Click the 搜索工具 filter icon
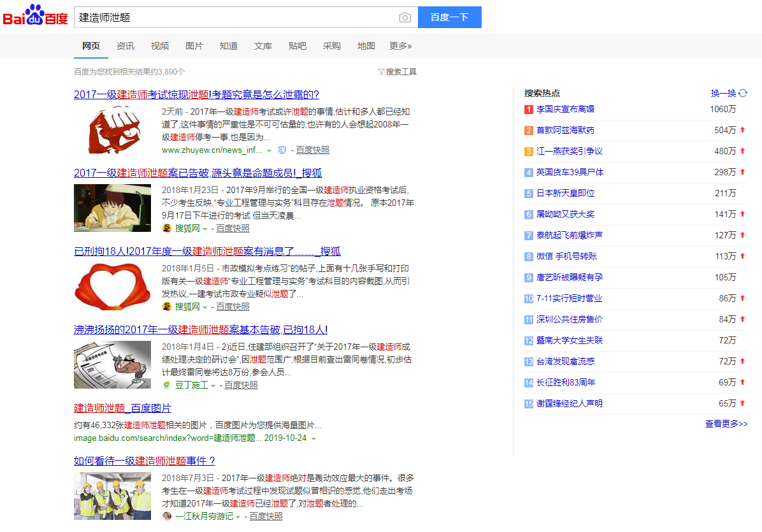 click(x=381, y=72)
